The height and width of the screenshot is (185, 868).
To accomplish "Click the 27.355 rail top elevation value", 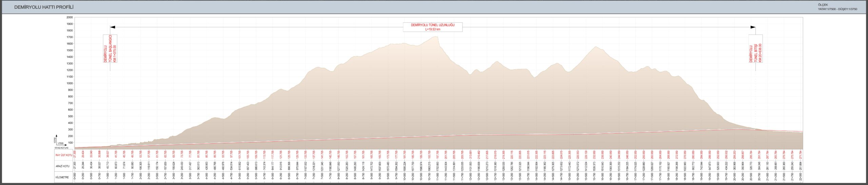I will point(75,155).
